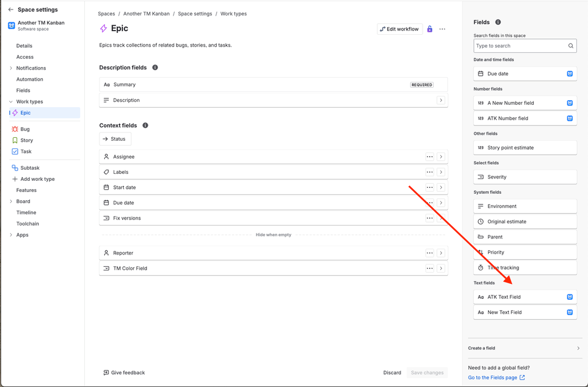The height and width of the screenshot is (387, 588).
Task: Open Timeline in space settings sidebar
Action: click(x=26, y=213)
